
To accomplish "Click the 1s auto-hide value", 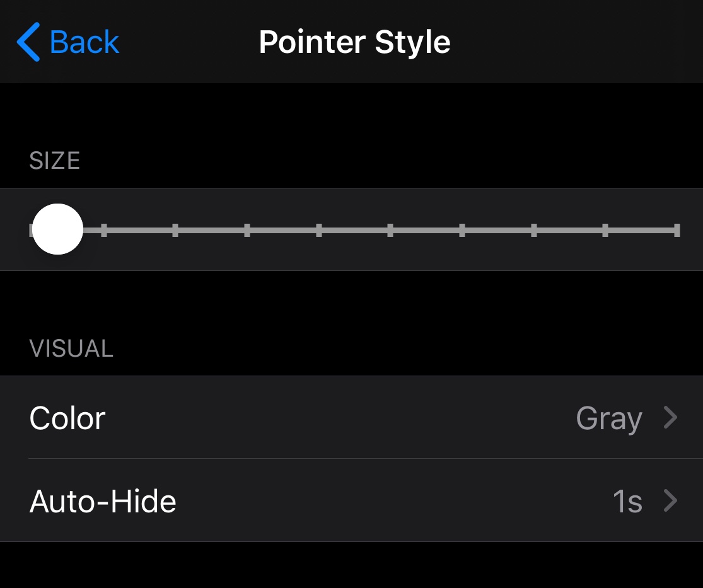I will pyautogui.click(x=627, y=502).
